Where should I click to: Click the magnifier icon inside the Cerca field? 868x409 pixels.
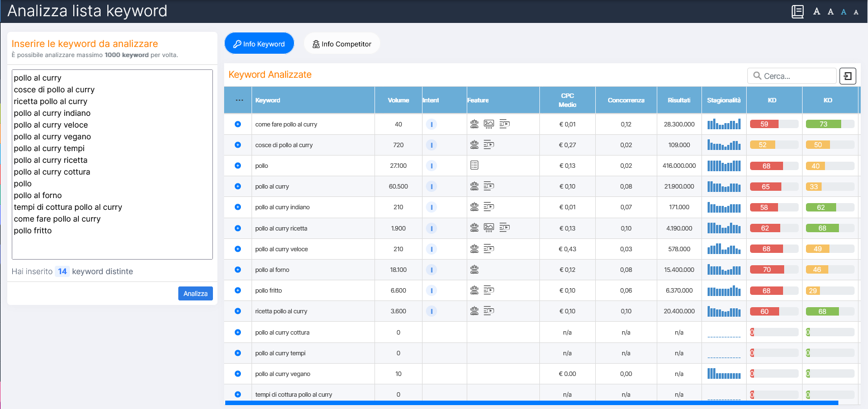click(x=757, y=76)
